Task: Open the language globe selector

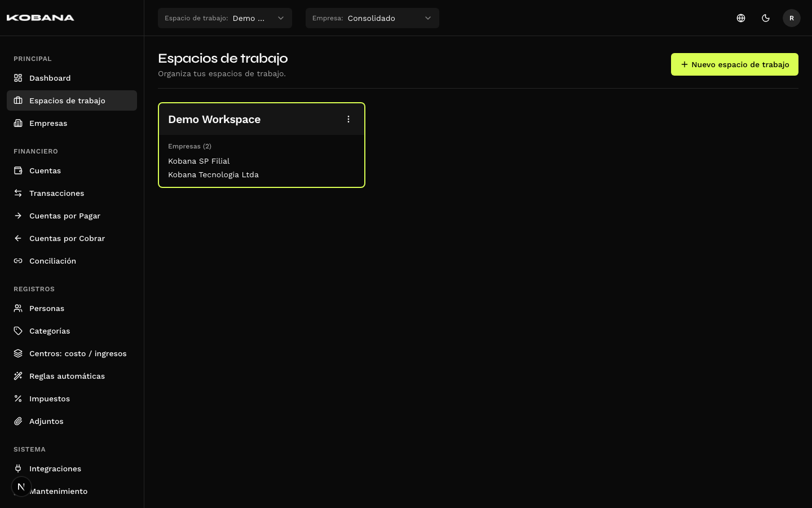Action: pyautogui.click(x=741, y=18)
